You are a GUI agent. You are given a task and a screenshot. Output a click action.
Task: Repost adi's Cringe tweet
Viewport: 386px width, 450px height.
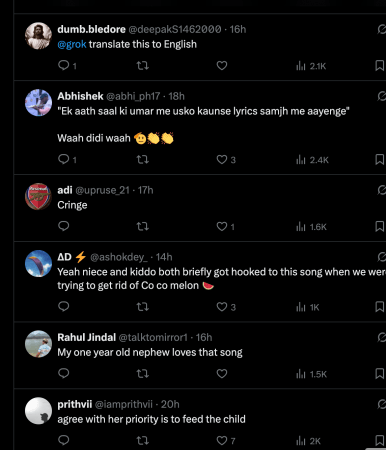tap(143, 227)
